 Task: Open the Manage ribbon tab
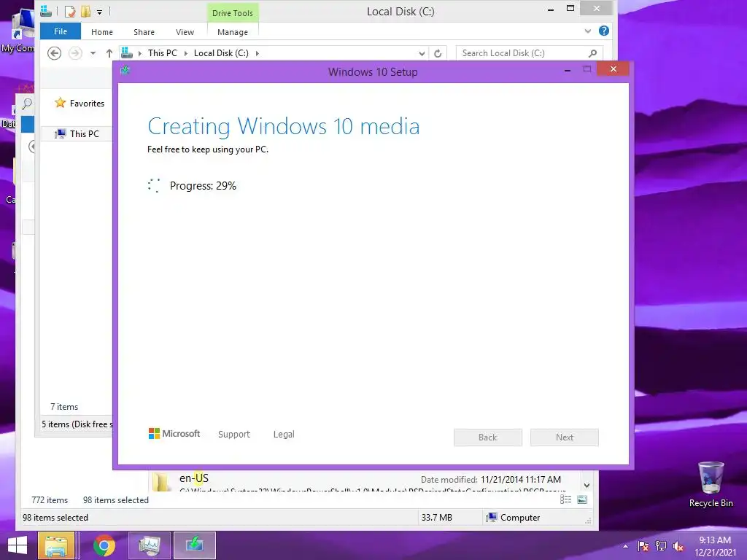[233, 32]
